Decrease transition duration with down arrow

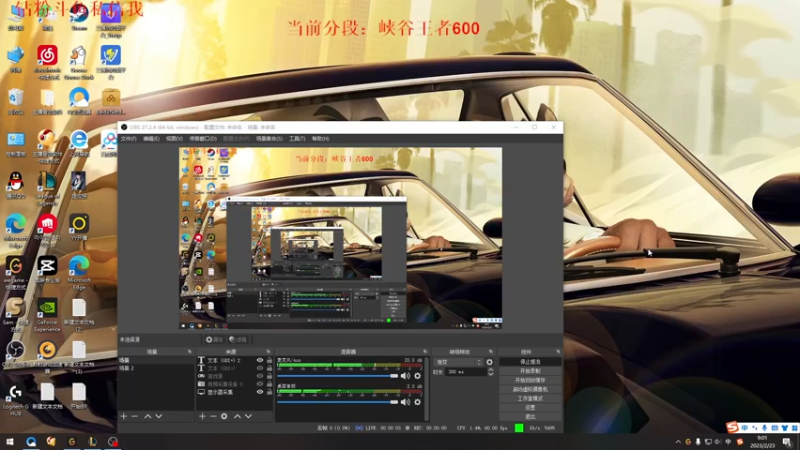(490, 374)
